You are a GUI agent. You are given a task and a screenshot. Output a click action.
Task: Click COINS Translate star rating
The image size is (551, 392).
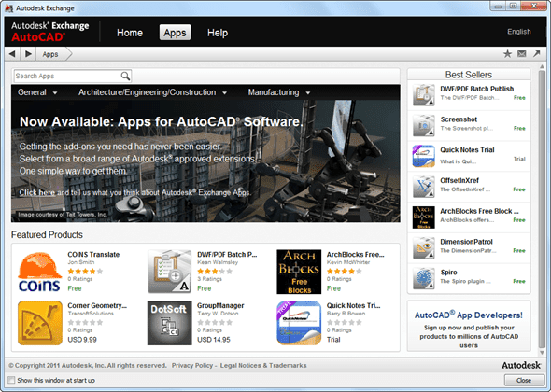(85, 271)
